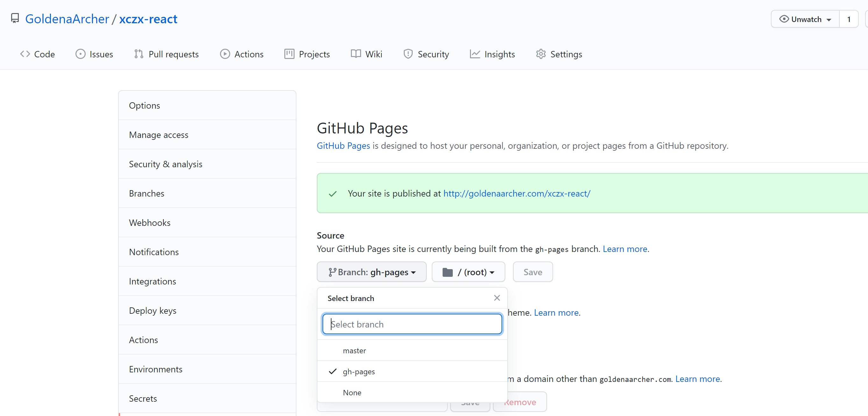Open Branches settings in the sidebar
Screen dimensions: 868x416
click(x=207, y=193)
